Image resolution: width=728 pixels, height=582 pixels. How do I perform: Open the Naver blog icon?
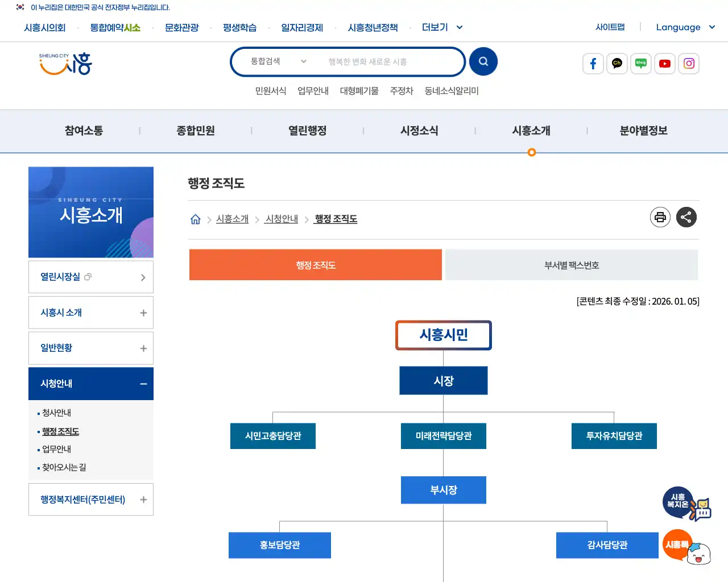641,64
